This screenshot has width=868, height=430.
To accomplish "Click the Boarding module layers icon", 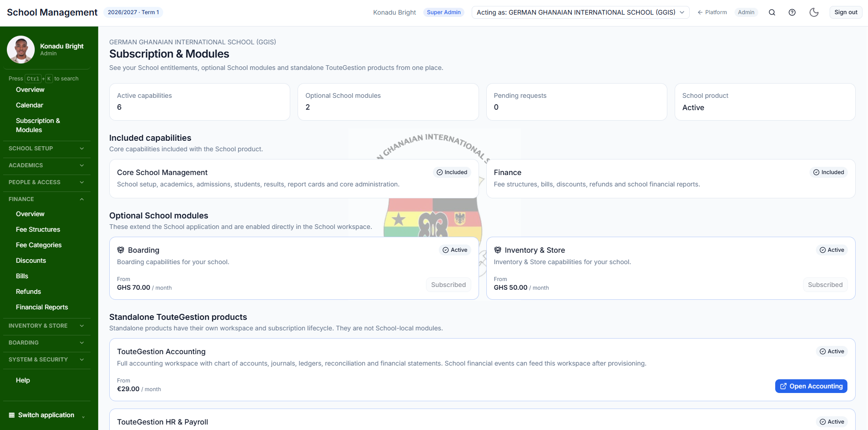I will pos(121,250).
